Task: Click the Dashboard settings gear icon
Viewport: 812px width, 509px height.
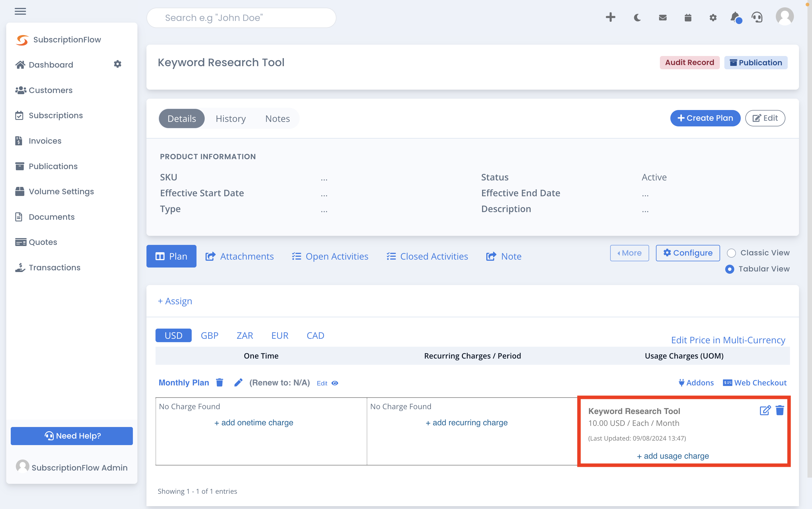Action: pos(117,64)
